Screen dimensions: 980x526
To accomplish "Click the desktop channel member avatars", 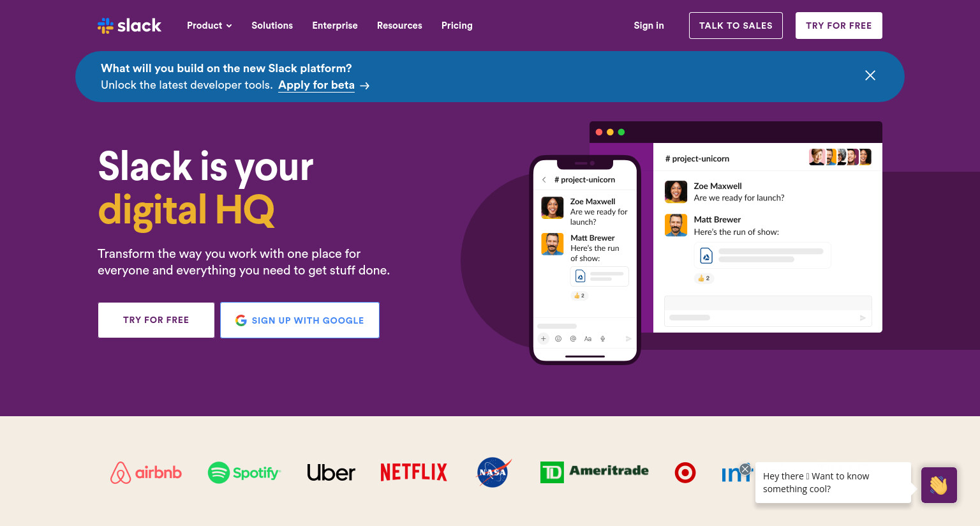I will (x=840, y=157).
